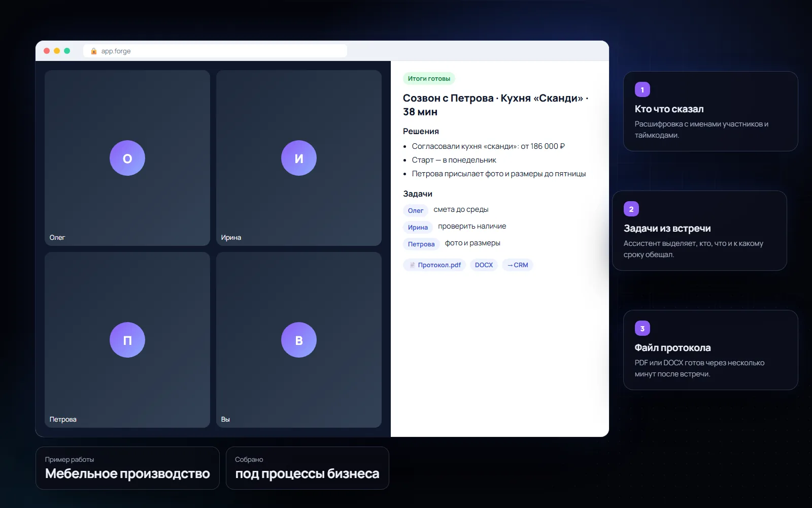This screenshot has height=508, width=812.
Task: Click step number 3 badge
Action: [642, 328]
